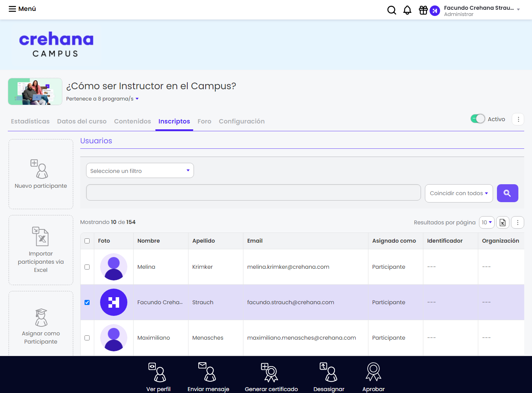The image size is (532, 393).
Task: Open Coincidir con todos dropdown
Action: [459, 193]
